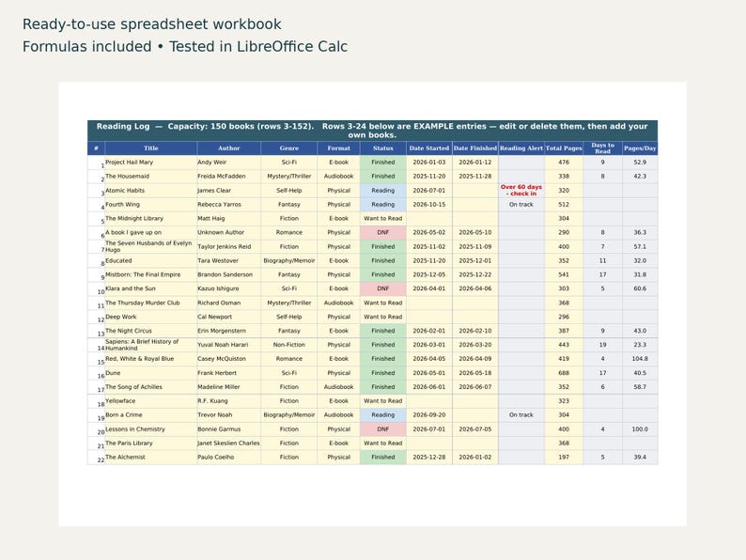Click the '#' column header

(96, 148)
